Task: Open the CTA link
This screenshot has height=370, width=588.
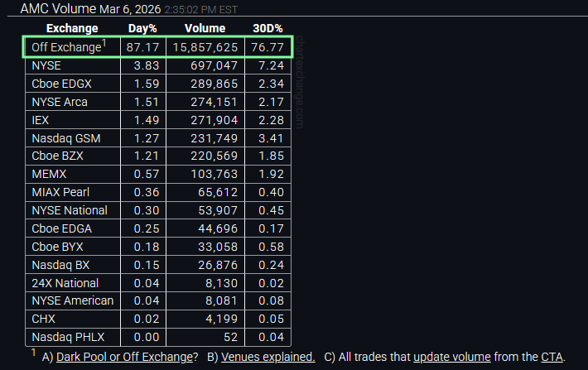Action: (552, 357)
